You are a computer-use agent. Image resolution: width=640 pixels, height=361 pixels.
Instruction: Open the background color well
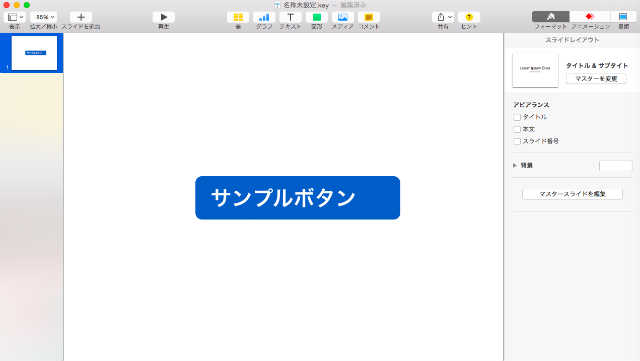616,165
